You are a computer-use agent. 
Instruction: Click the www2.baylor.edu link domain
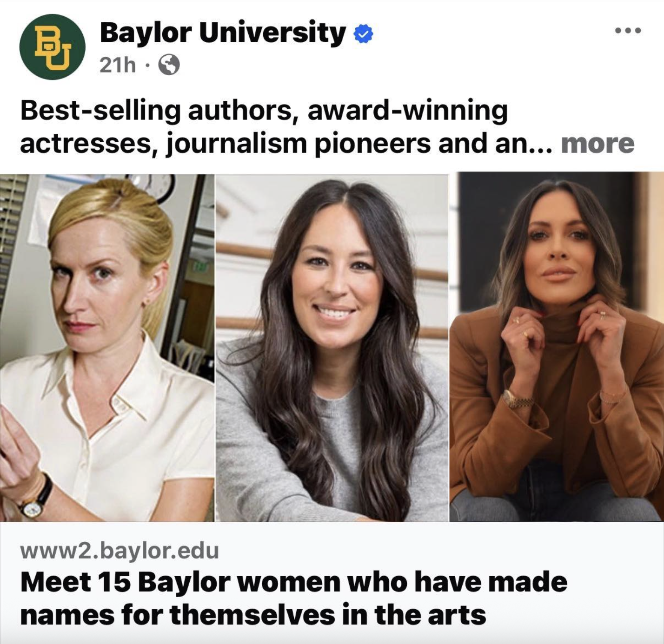120,551
